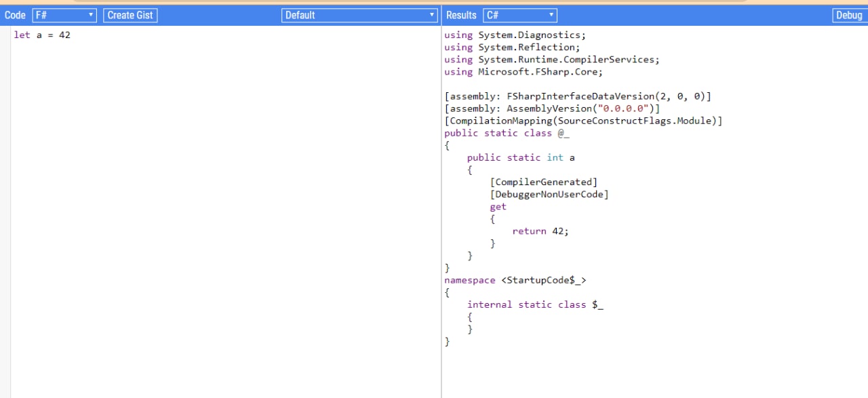Image resolution: width=868 pixels, height=398 pixels.
Task: Click 'namespace <StartupCode$_>' line
Action: [515, 280]
